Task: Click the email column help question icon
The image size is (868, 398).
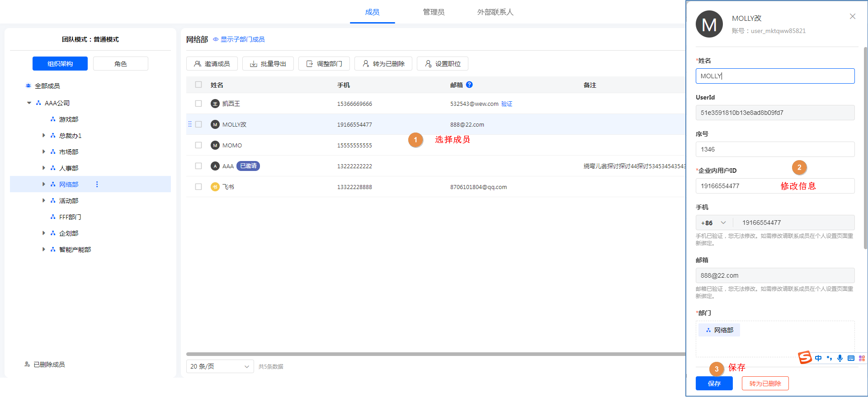Action: tap(469, 85)
